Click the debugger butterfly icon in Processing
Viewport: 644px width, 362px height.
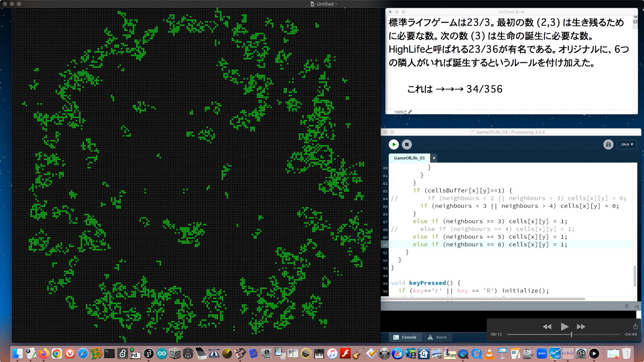pyautogui.click(x=608, y=144)
